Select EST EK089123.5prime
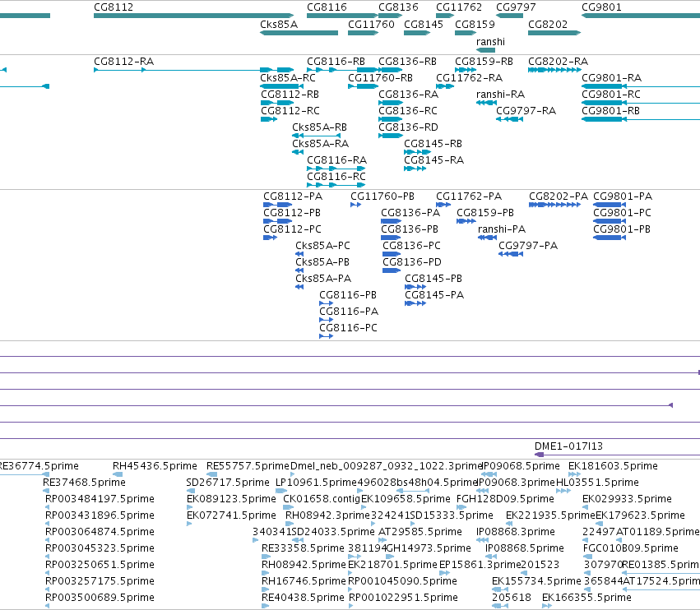This screenshot has height=610, width=700. pyautogui.click(x=189, y=507)
